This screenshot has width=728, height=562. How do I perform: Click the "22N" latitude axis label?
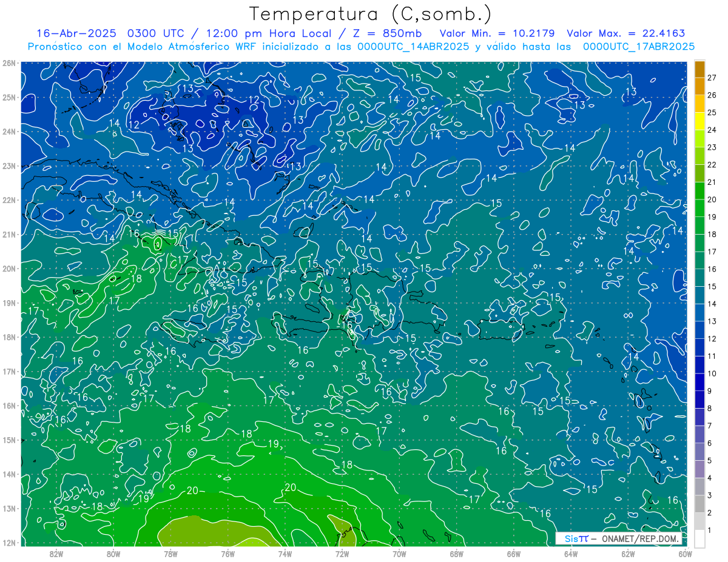point(8,200)
